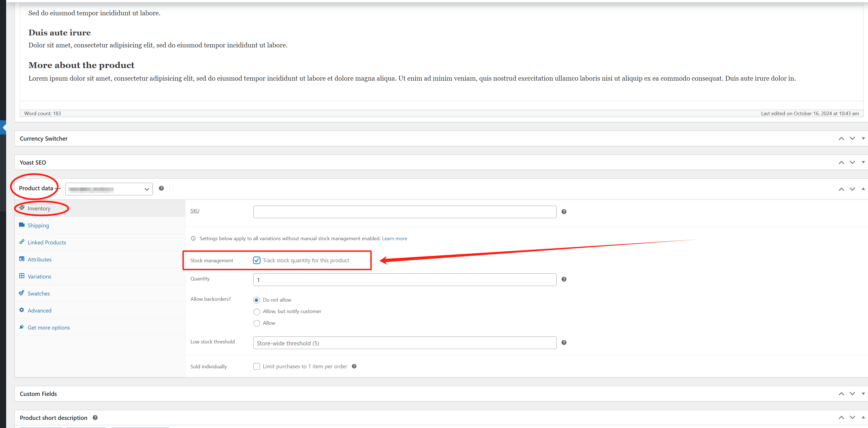Viewport: 868px width, 428px height.
Task: Uncheck Track stock quantity for this product
Action: coord(257,260)
